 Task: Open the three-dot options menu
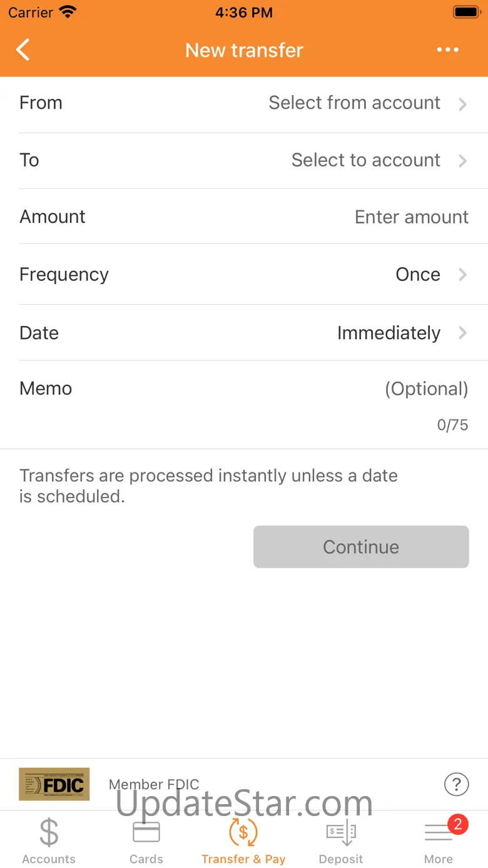pyautogui.click(x=448, y=50)
